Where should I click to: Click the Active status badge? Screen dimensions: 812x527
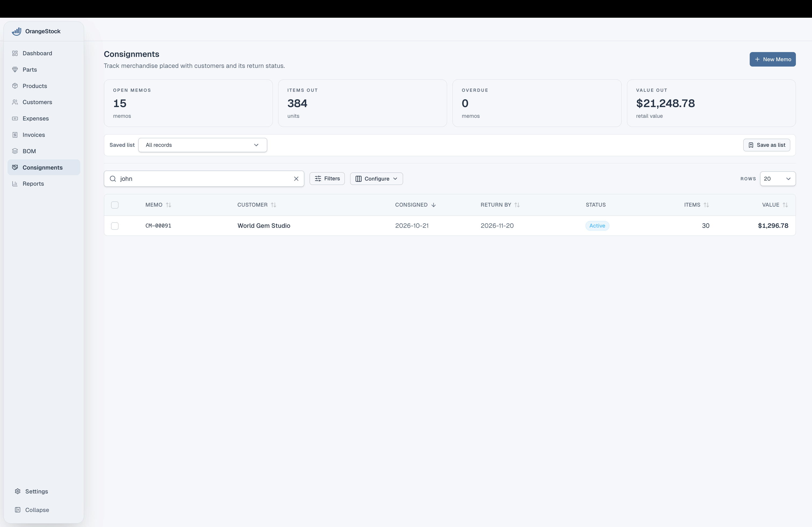click(597, 226)
